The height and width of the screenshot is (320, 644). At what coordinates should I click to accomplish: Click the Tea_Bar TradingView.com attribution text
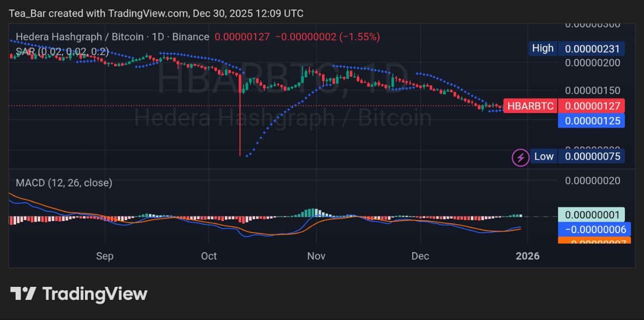[156, 14]
